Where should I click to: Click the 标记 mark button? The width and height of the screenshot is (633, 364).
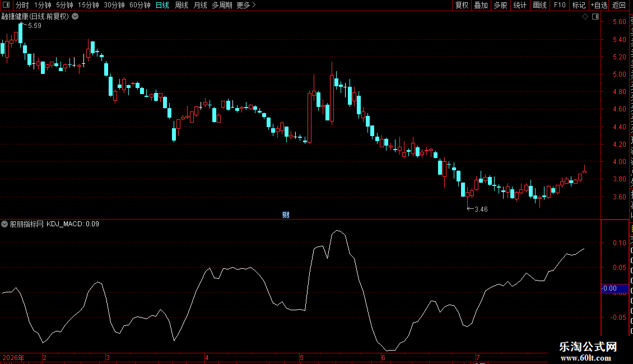(x=579, y=5)
